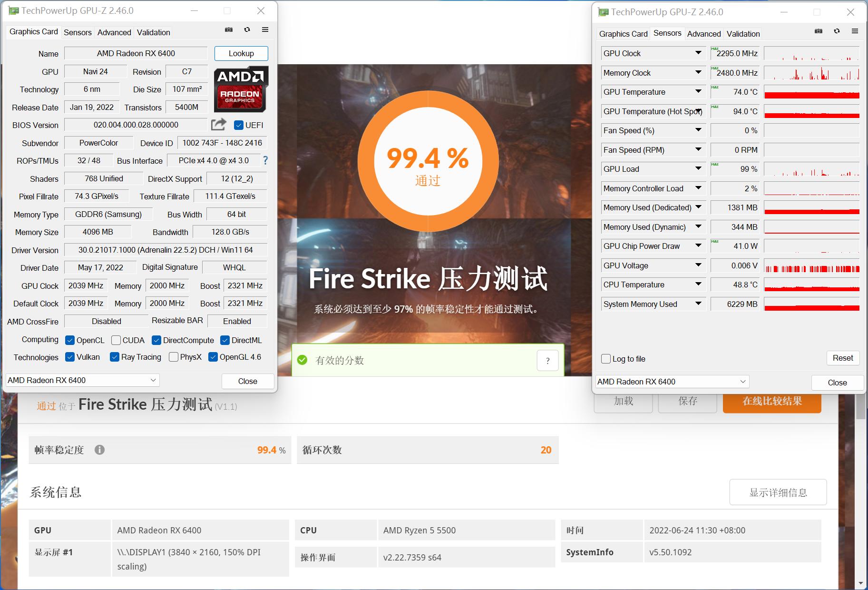This screenshot has height=590, width=868.
Task: Click the help question mark near 有效的分数
Action: coord(548,360)
